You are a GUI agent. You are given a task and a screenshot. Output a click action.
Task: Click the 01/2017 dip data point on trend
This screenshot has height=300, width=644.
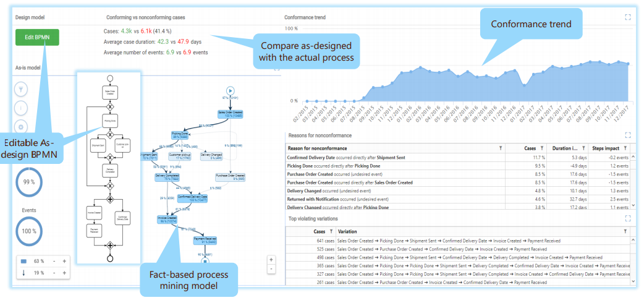click(x=524, y=85)
